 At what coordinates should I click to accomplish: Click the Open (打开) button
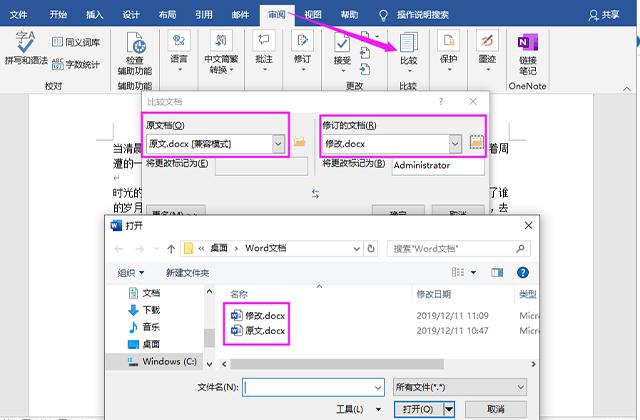point(419,409)
